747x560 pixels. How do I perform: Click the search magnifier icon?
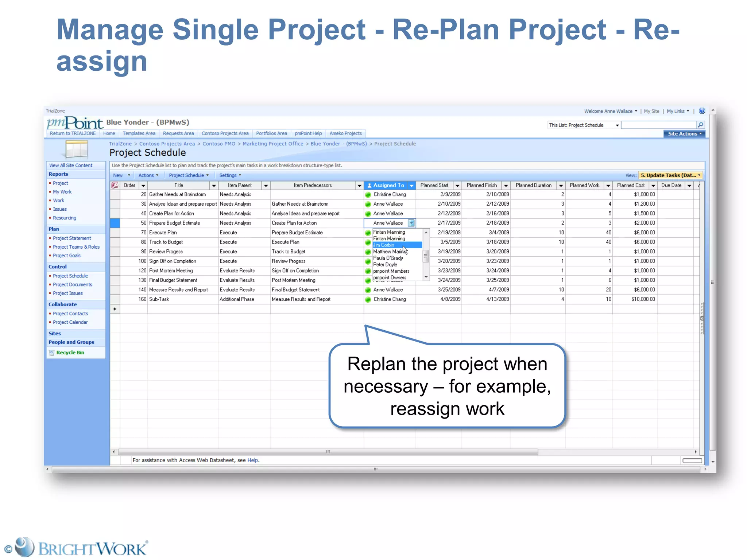coord(700,125)
